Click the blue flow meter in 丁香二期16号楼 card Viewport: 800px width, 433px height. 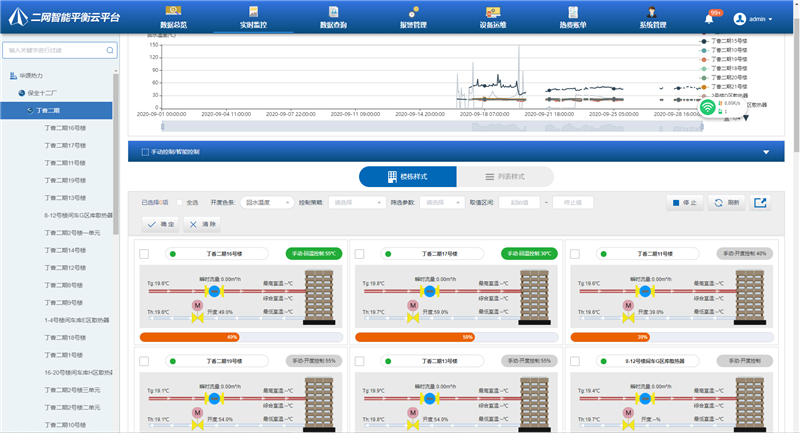pyautogui.click(x=214, y=291)
